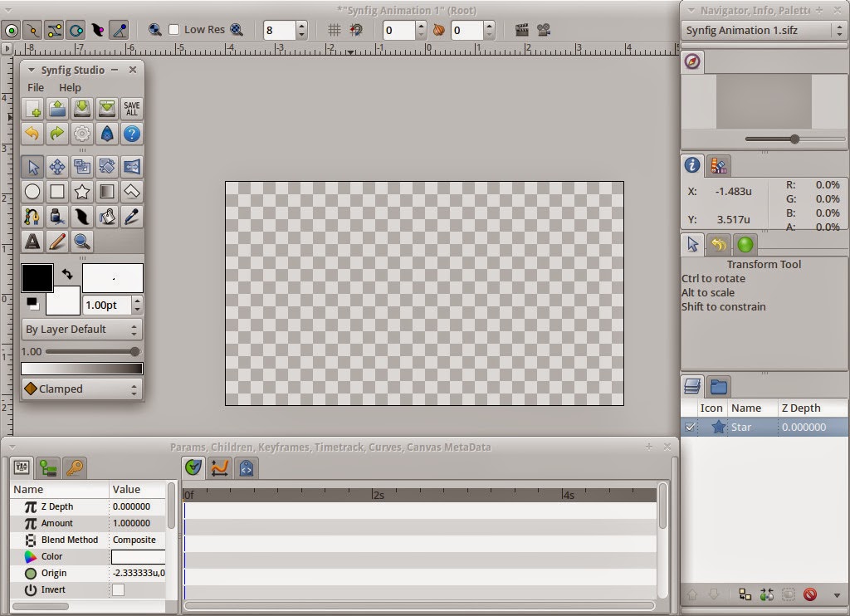Select the Transform tool in the toolbox

tap(32, 167)
